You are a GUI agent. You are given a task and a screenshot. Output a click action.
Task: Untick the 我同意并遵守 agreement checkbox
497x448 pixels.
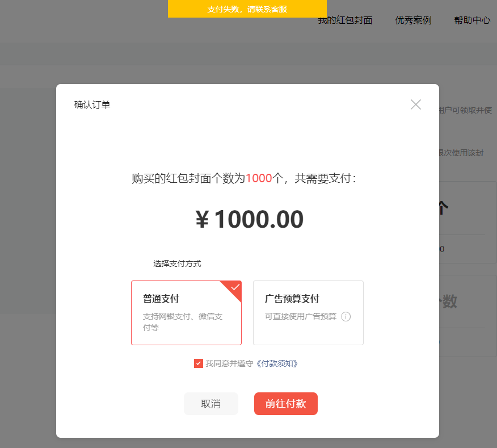[199, 363]
